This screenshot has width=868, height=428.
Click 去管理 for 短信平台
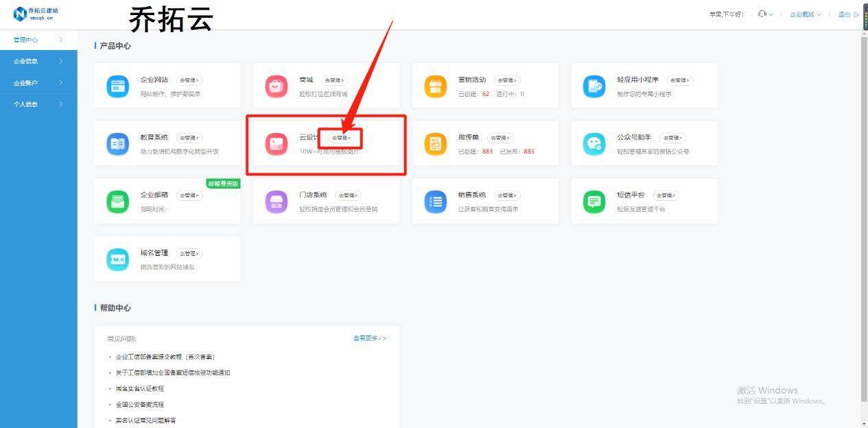666,195
